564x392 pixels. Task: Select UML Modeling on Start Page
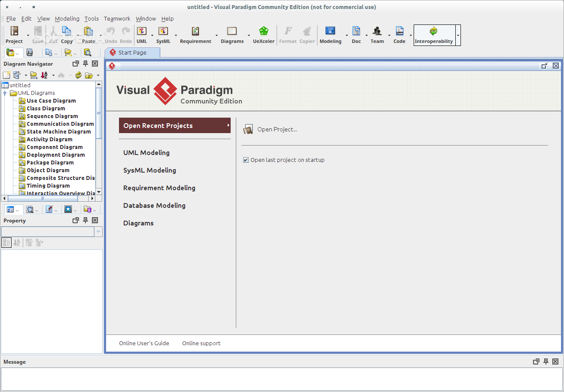(146, 153)
